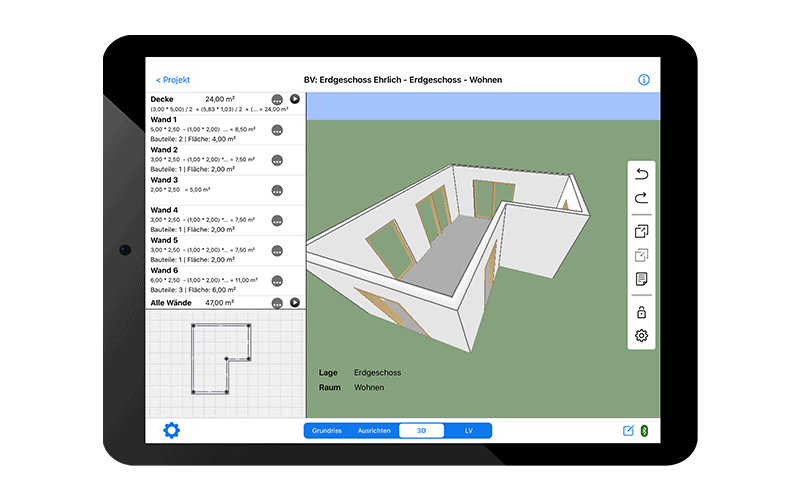
Task: Click the upper overlapping-squares icon in toolbar
Action: point(641,231)
